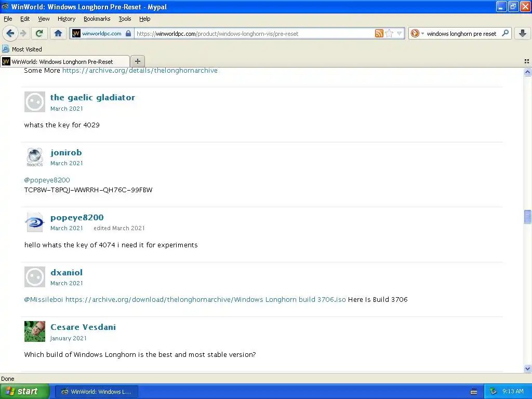This screenshot has height=399, width=532.
Task: Click the WinWorld taskbar button
Action: click(x=96, y=392)
